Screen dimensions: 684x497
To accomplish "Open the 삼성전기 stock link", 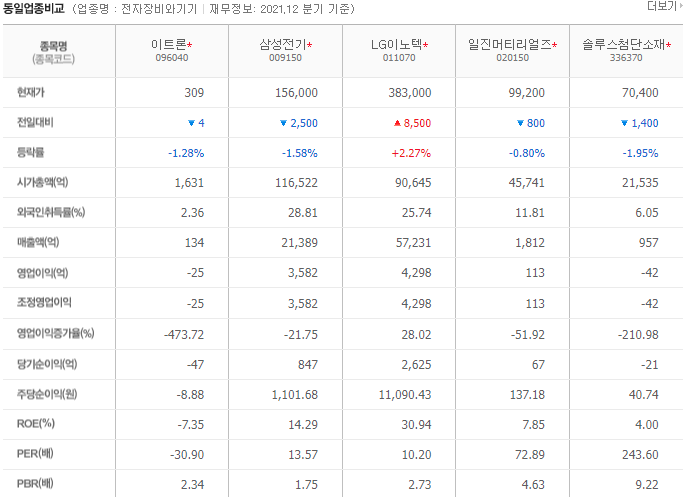I will tap(283, 45).
